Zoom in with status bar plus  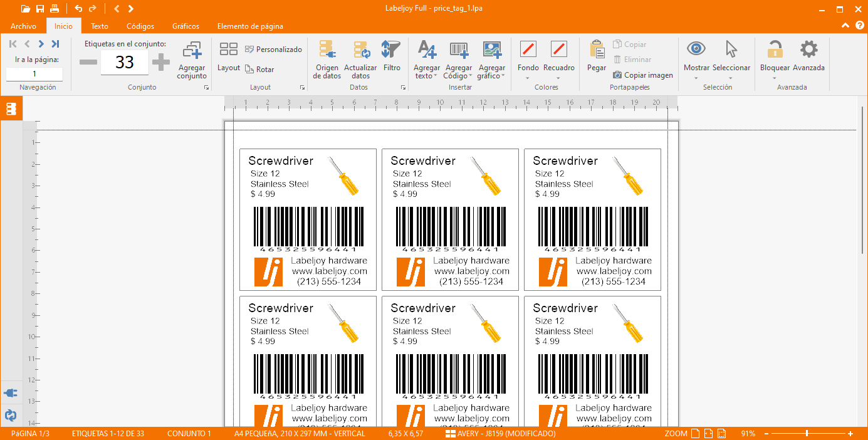click(850, 434)
